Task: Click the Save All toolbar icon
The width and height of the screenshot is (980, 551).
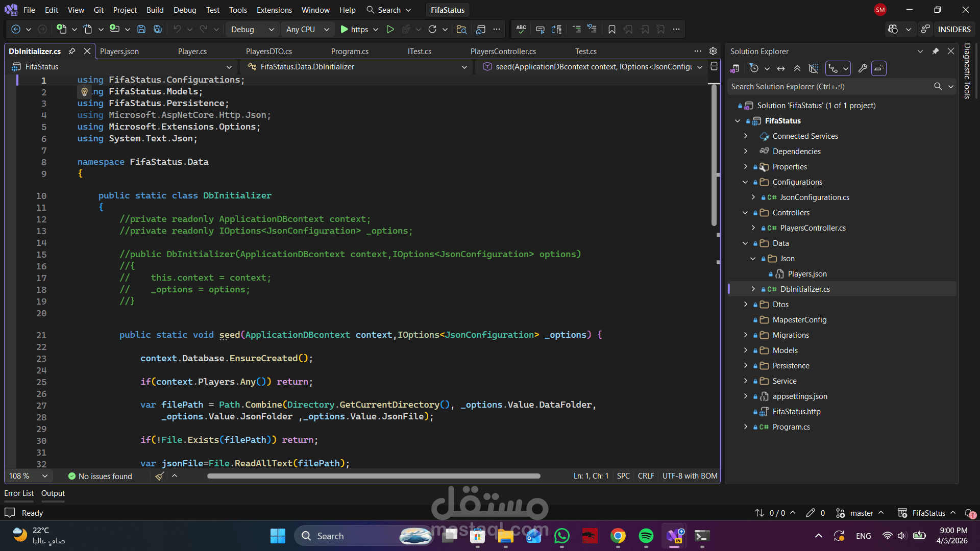Action: [x=158, y=30]
